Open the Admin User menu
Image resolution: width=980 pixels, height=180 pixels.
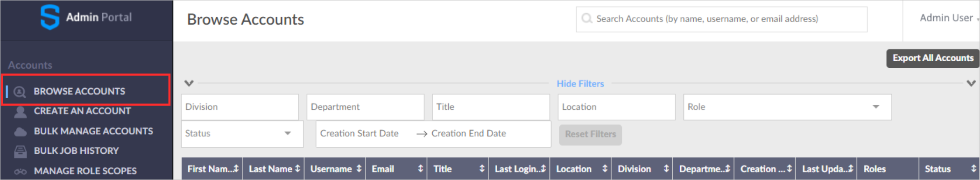coord(948,18)
